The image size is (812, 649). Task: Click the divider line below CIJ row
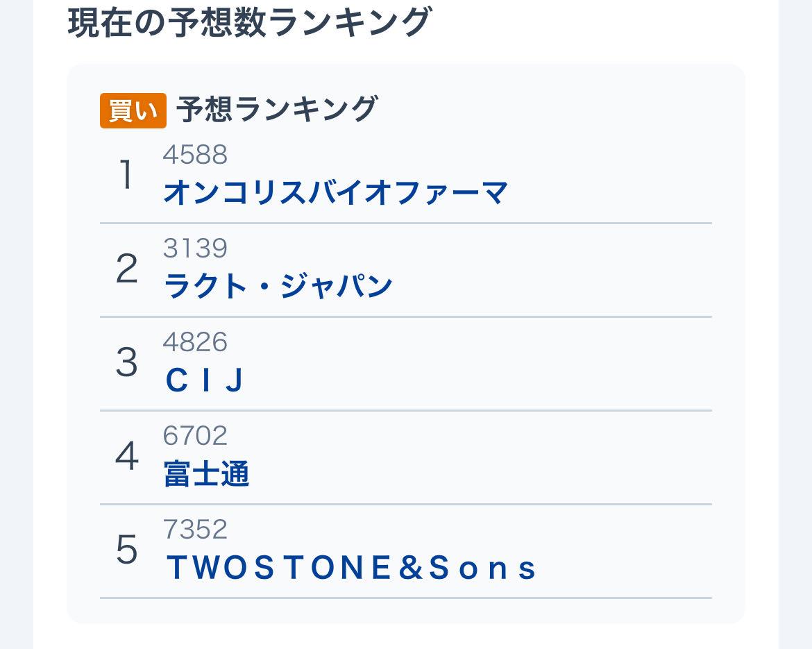point(405,410)
